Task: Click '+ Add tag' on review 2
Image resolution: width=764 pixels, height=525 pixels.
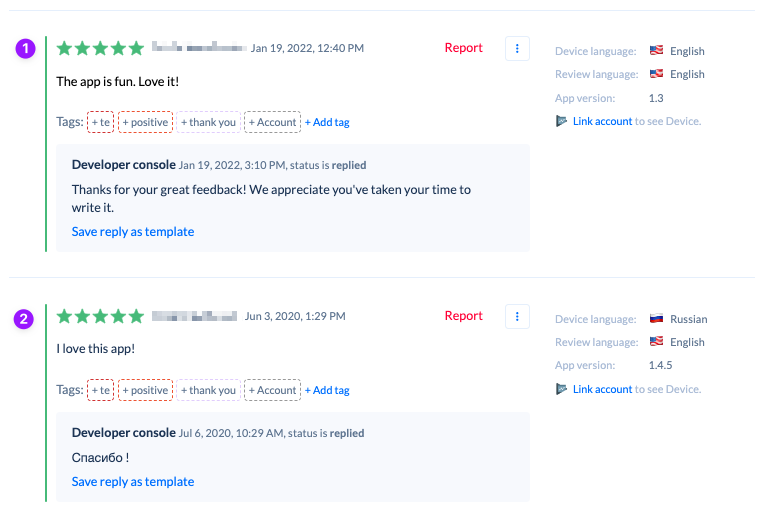Action: pos(327,390)
